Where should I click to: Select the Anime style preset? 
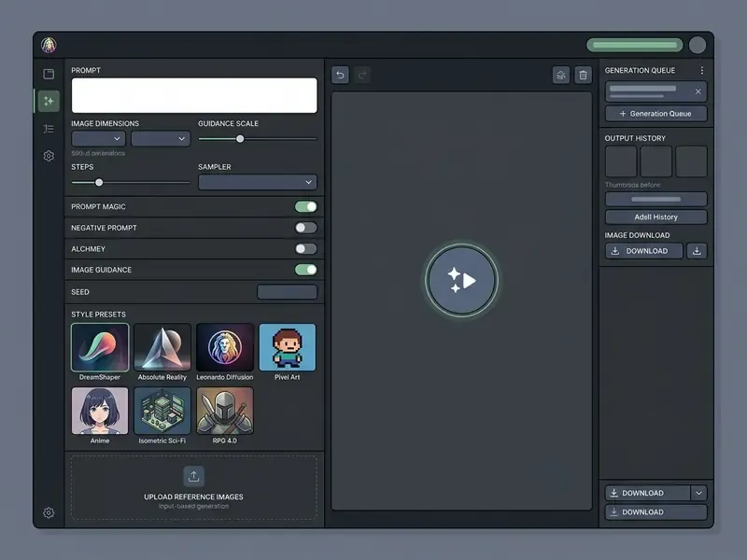100,411
